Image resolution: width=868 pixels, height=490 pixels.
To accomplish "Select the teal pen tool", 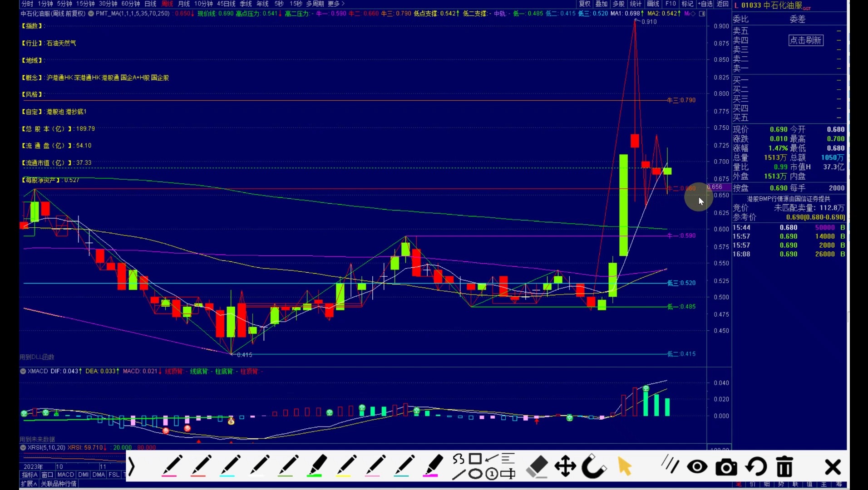I will 404,466.
